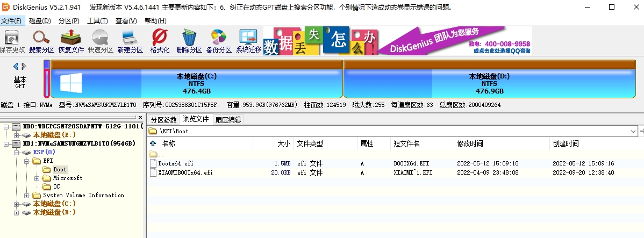Select ESP(0) label in the tree
This screenshot has width=644, height=238.
click(44, 152)
